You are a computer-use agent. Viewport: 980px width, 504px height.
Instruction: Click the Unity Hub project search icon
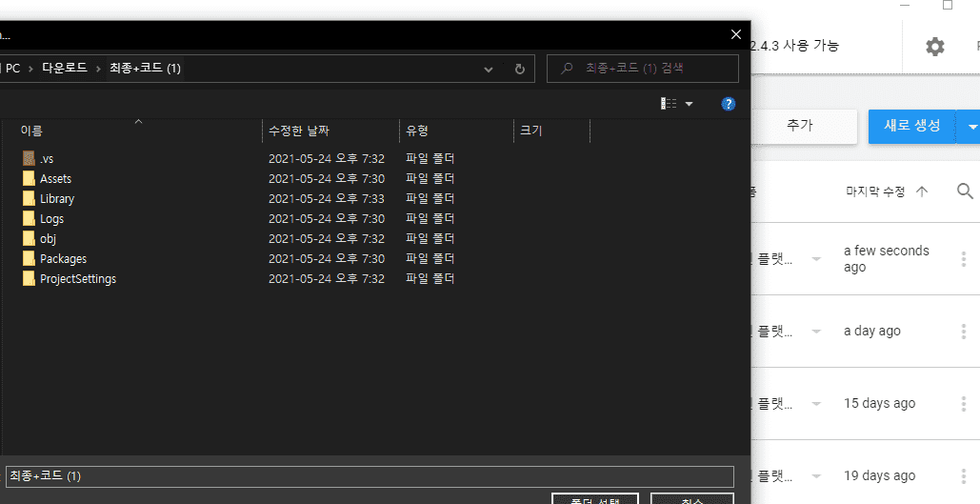(x=965, y=192)
